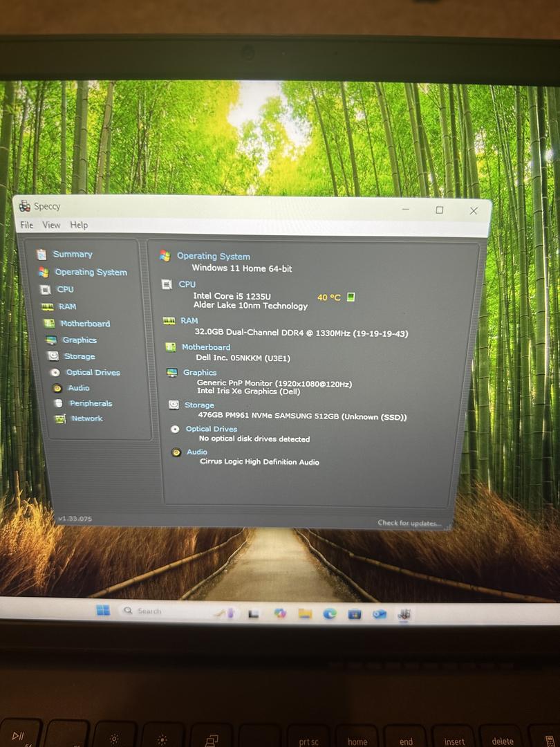This screenshot has width=560, height=747.
Task: Open the File menu
Action: (x=27, y=225)
